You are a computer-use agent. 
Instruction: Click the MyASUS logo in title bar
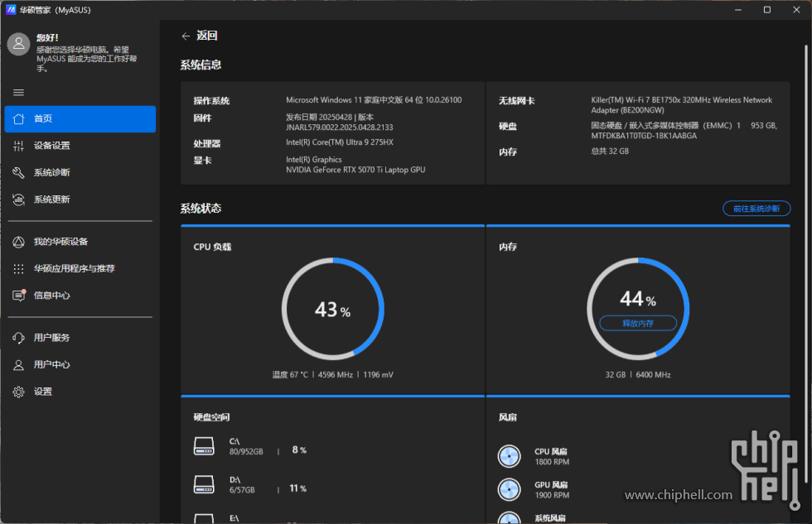(x=10, y=10)
